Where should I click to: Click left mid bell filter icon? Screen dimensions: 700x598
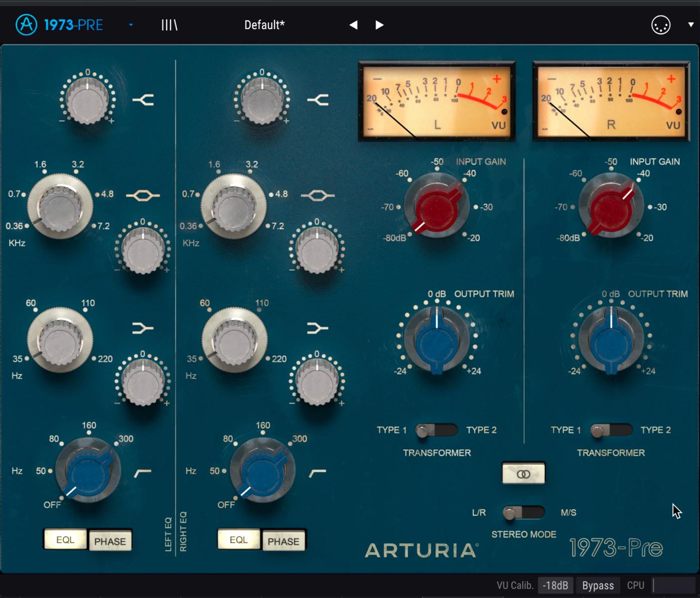click(x=143, y=195)
